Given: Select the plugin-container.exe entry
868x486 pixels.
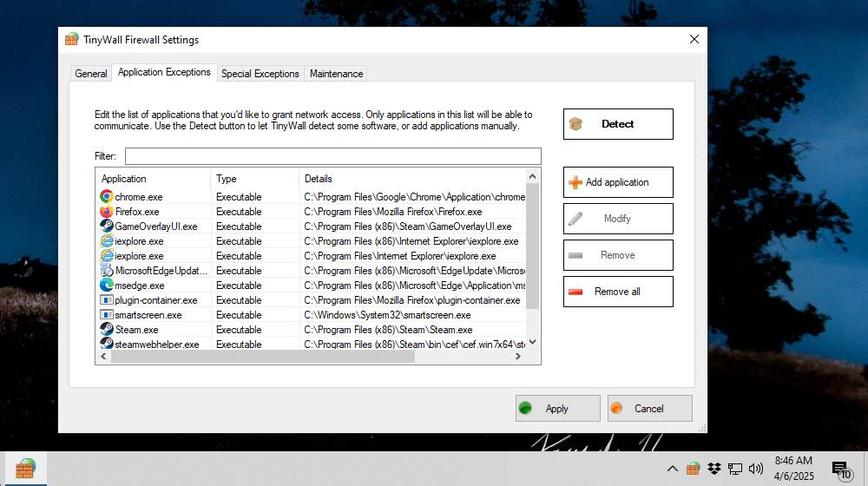Looking at the screenshot, I should [156, 300].
